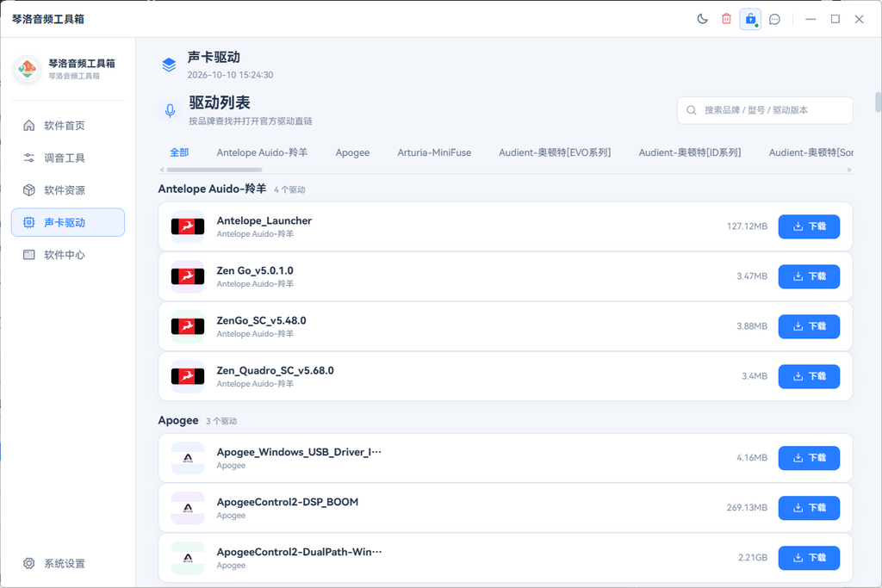The image size is (882, 588).
Task: Click the 269.13MB file size
Action: coord(747,508)
